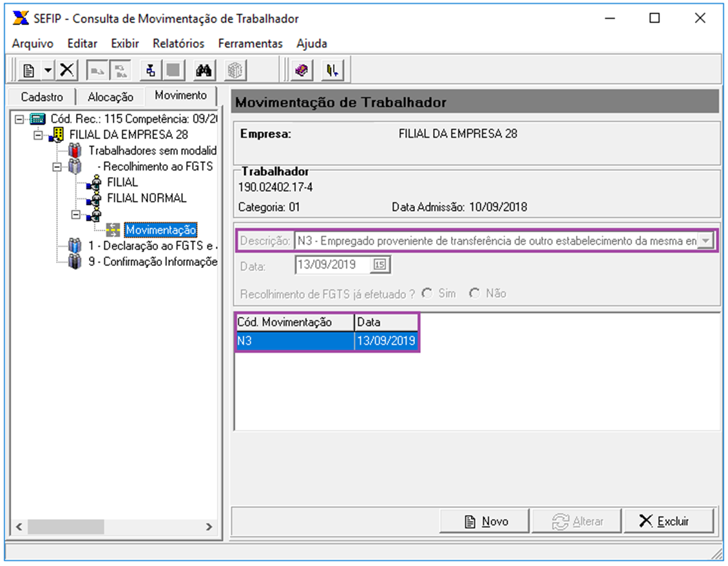The height and width of the screenshot is (566, 728).
Task: Click the greyed building toolbar icon
Action: [235, 71]
